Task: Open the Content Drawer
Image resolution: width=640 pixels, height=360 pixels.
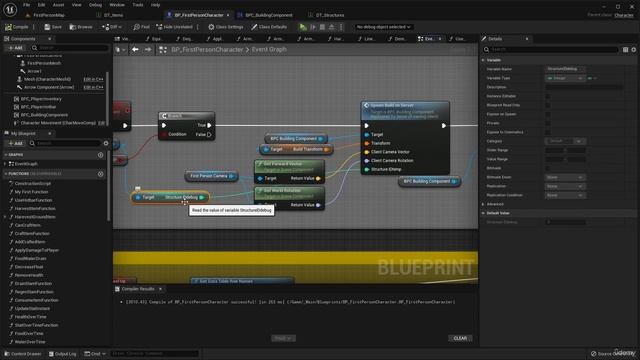Action: point(22,354)
